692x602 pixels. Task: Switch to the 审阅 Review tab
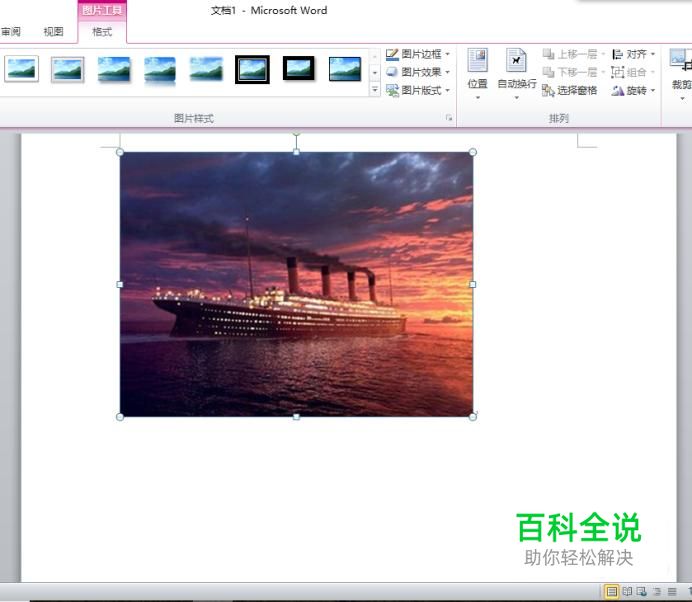tap(11, 32)
